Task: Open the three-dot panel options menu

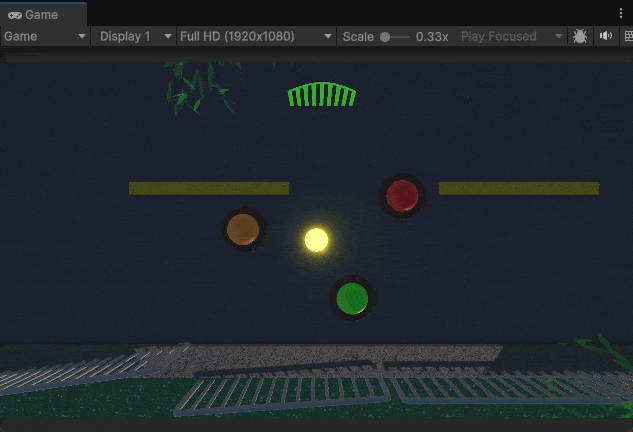Action: click(621, 13)
